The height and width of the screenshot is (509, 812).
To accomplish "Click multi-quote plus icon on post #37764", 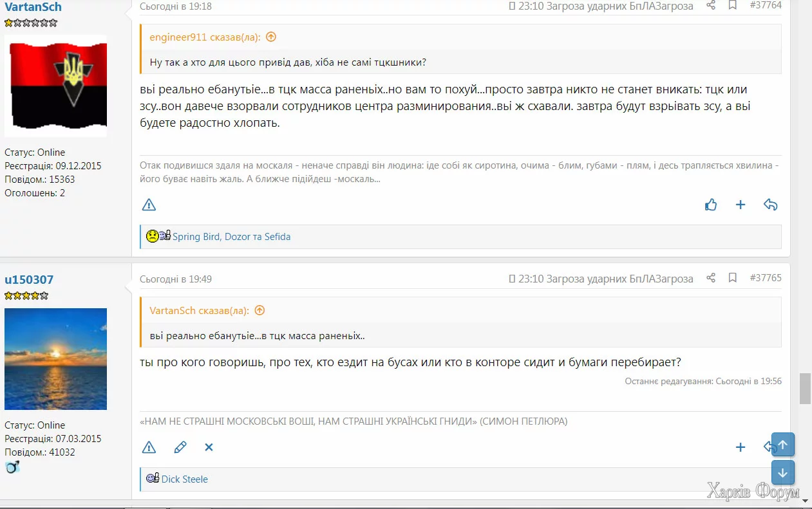I will tap(741, 205).
